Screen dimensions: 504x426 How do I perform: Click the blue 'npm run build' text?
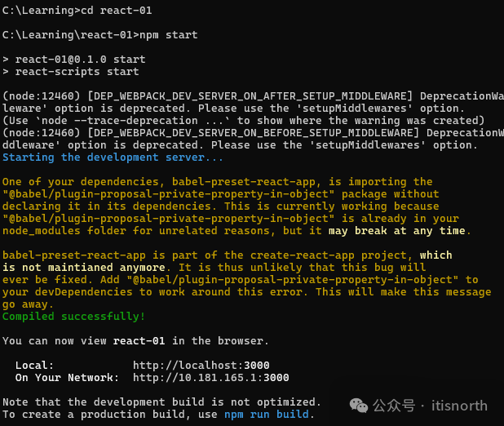pos(267,414)
